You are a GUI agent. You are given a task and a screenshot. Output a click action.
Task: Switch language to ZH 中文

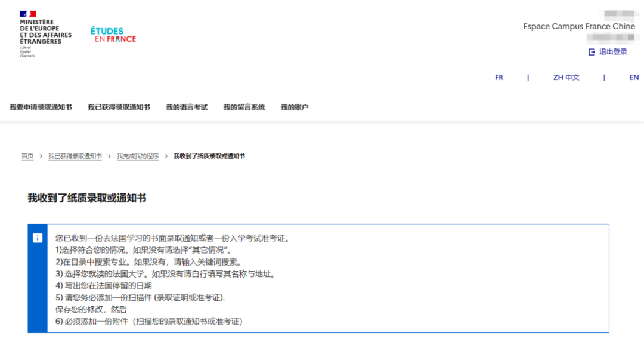click(x=566, y=77)
